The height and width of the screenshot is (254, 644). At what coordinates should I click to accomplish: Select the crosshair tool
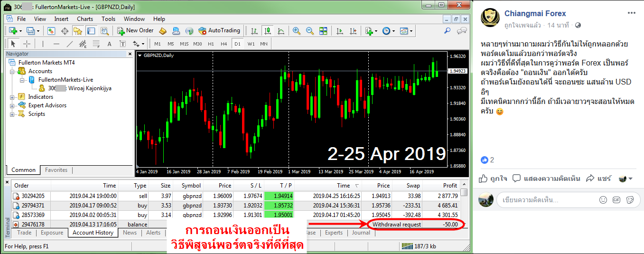27,44
